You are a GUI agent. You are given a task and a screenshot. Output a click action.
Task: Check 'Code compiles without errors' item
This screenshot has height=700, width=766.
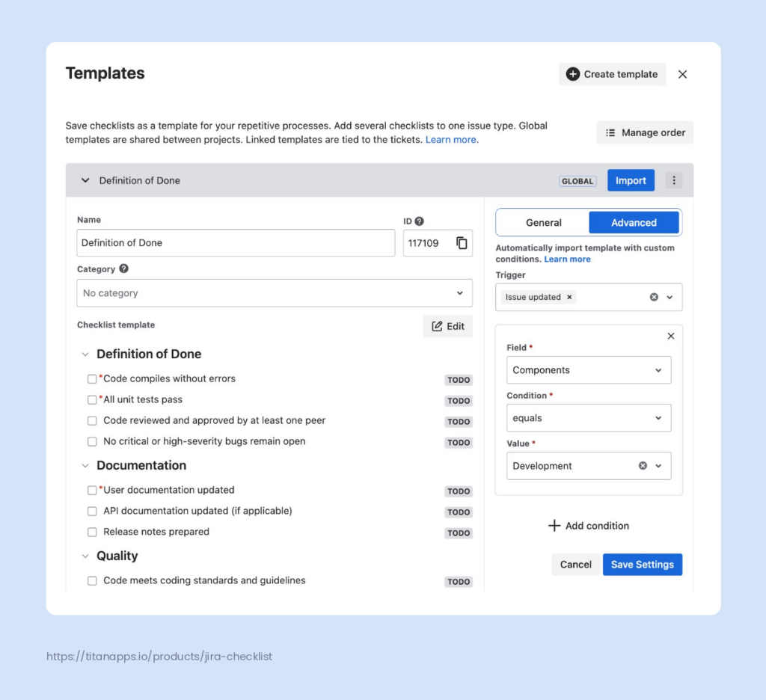[92, 379]
